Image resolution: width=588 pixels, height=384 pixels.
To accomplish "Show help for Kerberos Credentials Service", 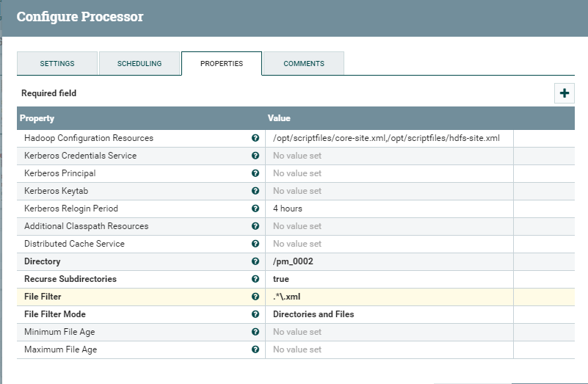I will click(255, 156).
